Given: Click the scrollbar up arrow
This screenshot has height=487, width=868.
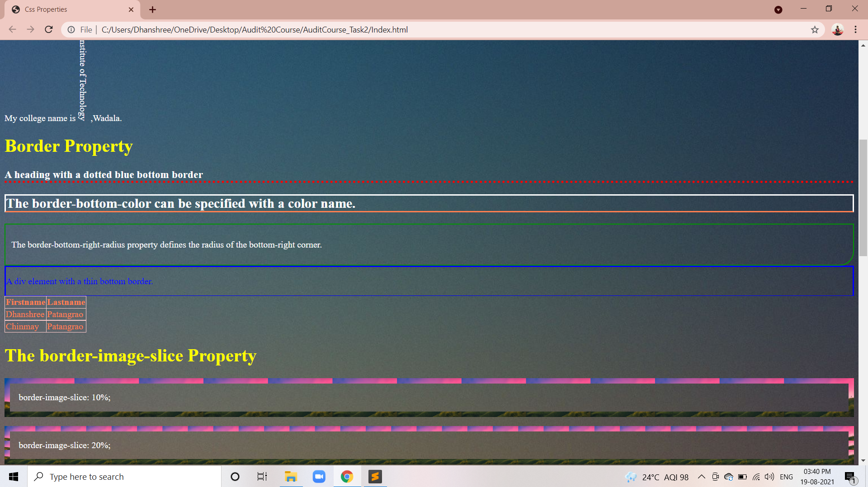Looking at the screenshot, I should tap(863, 45).
